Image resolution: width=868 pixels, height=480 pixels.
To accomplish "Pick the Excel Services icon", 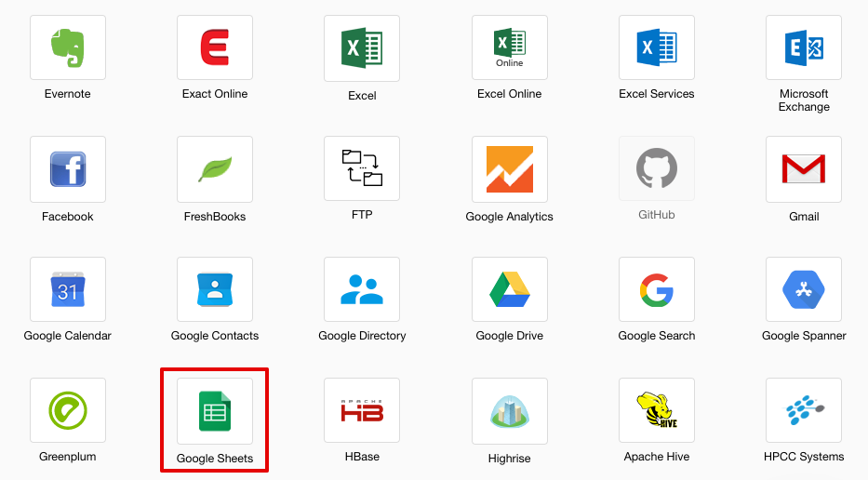I will [657, 47].
